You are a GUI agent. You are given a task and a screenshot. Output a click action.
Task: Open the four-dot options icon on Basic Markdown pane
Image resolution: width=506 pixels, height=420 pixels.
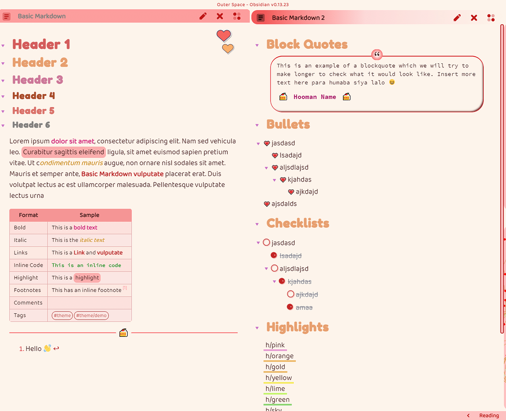click(x=237, y=16)
